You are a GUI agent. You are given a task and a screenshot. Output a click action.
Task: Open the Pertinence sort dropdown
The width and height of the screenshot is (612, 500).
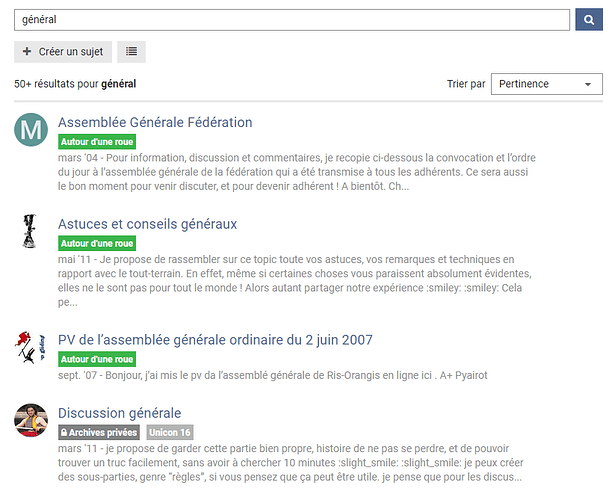click(546, 84)
